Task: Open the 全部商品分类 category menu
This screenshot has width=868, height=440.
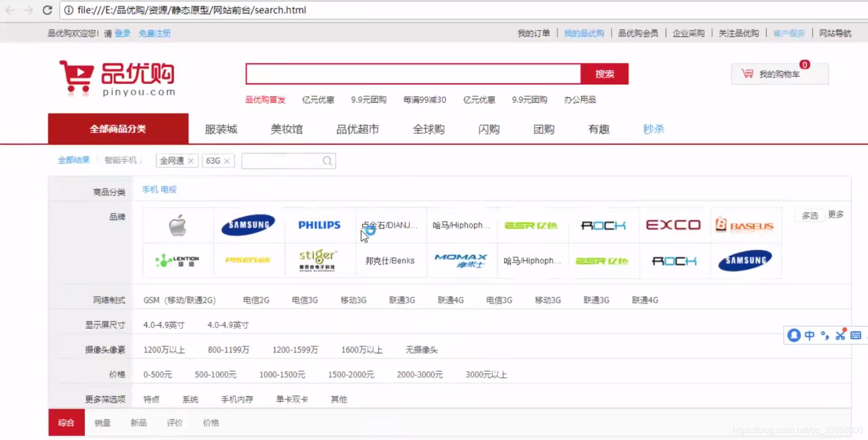Action: tap(118, 129)
